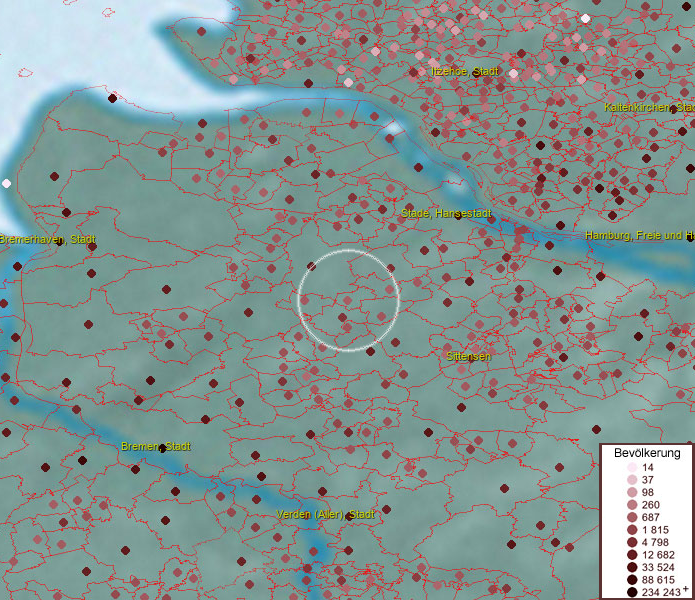This screenshot has height=600, width=695.
Task: Click the 4 798 legend swatch
Action: 632,542
